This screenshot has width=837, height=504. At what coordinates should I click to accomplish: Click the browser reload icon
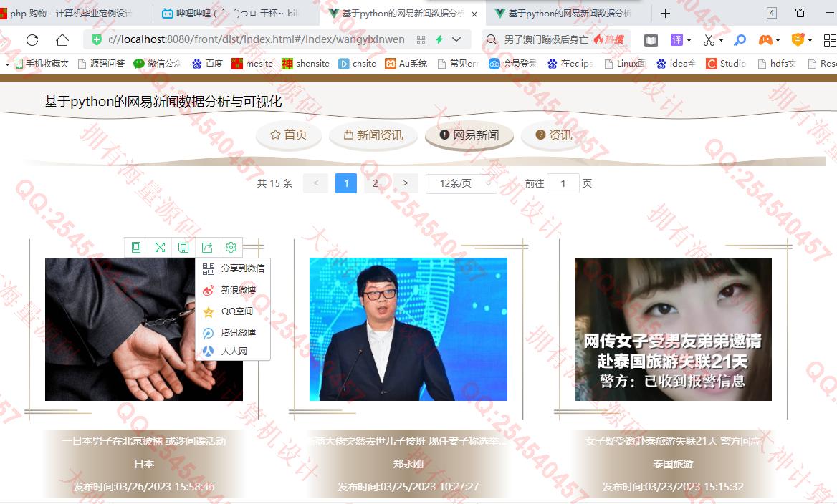(x=32, y=40)
